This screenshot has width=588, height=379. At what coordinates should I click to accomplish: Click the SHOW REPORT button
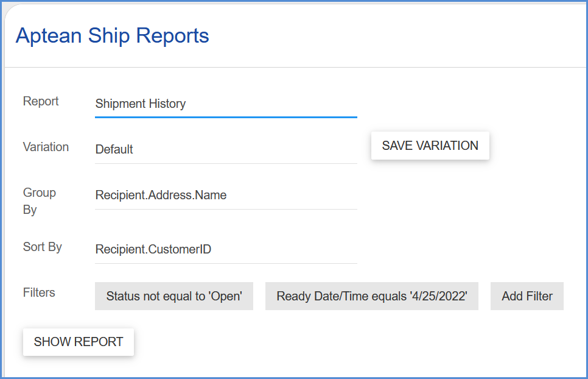[79, 342]
